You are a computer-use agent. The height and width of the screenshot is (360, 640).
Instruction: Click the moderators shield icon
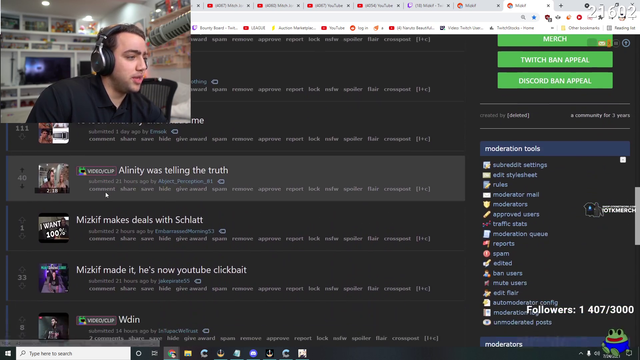487,204
